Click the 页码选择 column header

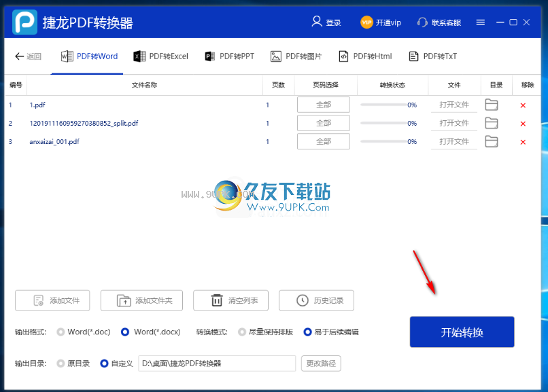pos(326,85)
